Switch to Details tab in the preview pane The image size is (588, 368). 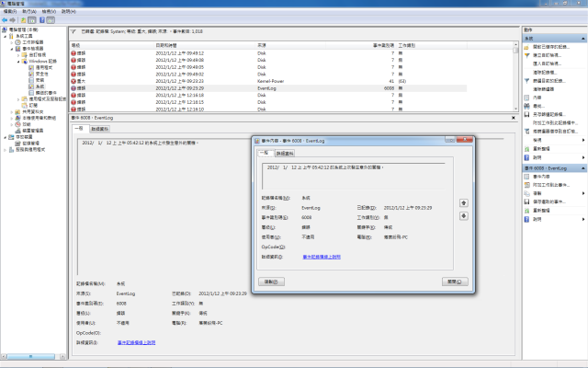pyautogui.click(x=100, y=129)
